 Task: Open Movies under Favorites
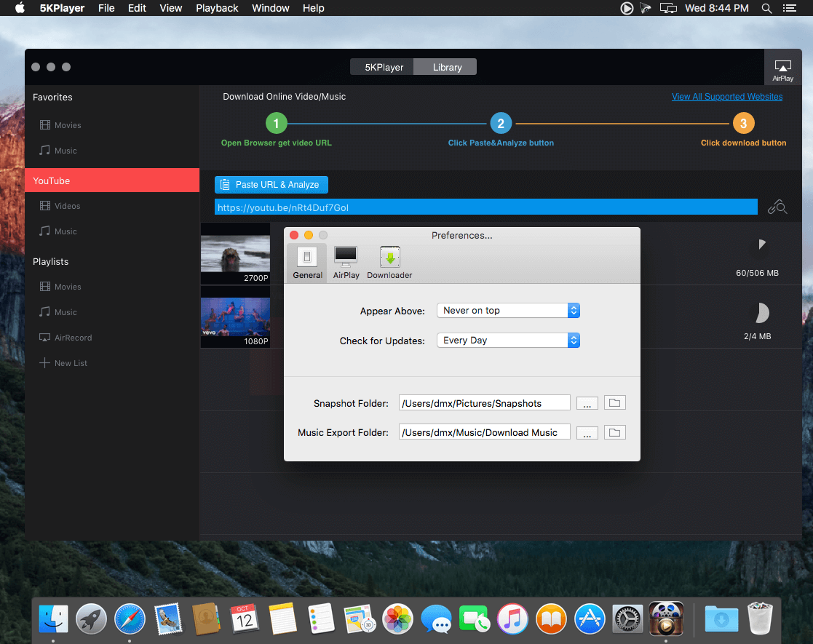click(60, 125)
